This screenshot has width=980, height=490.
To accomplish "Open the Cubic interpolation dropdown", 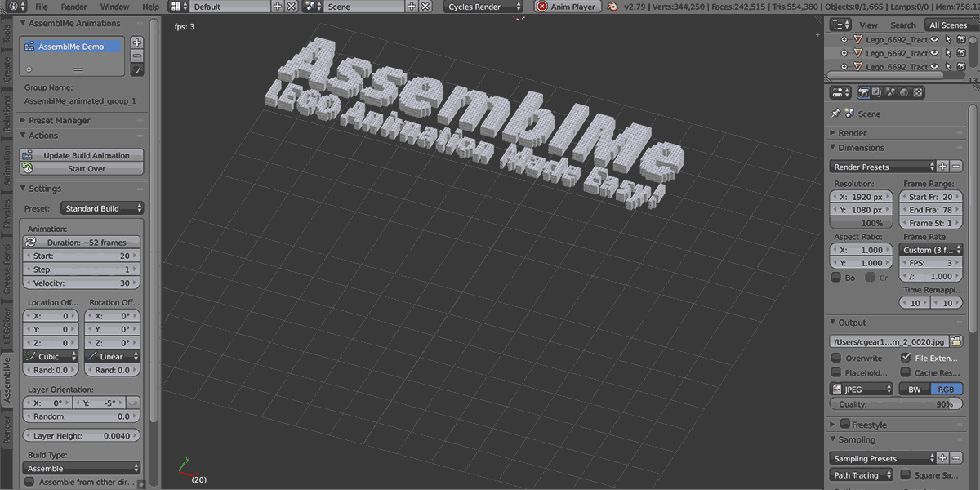I will [51, 356].
